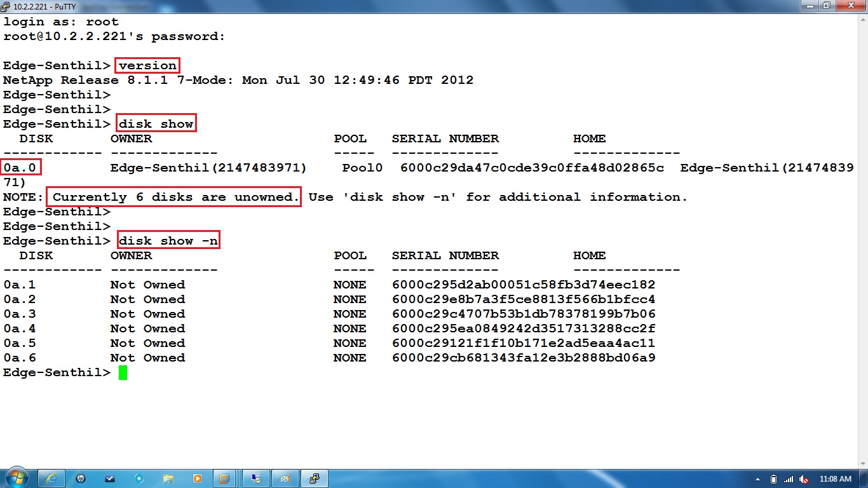Click the muted volume tray icon
868x488 pixels.
coord(804,479)
